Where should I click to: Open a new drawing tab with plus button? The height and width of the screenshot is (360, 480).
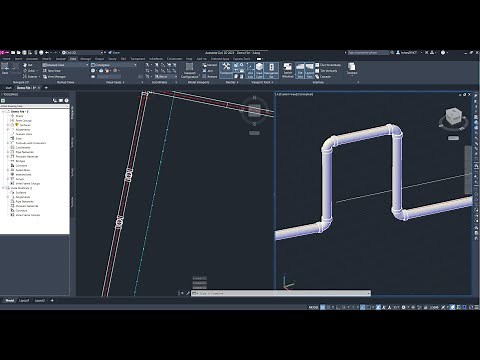coord(46,88)
